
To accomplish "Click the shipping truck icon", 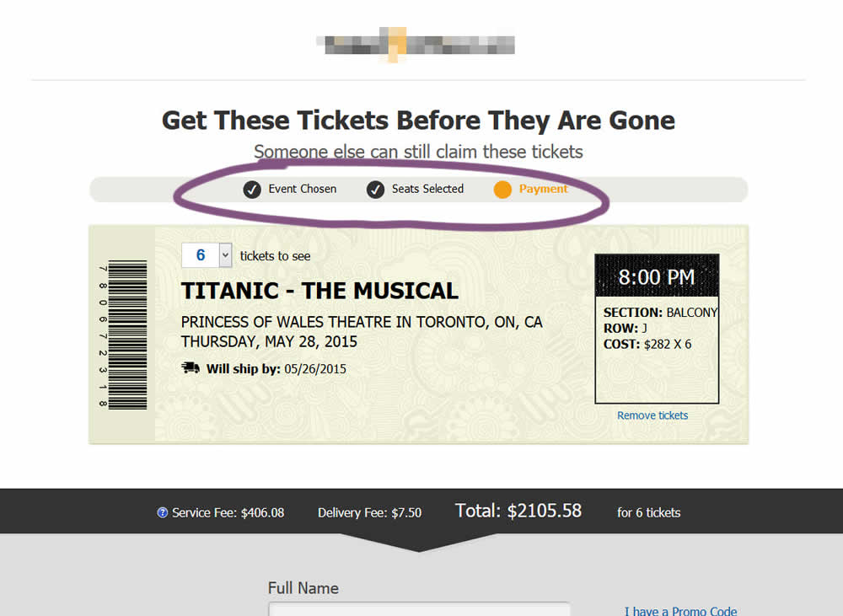I will pyautogui.click(x=191, y=368).
